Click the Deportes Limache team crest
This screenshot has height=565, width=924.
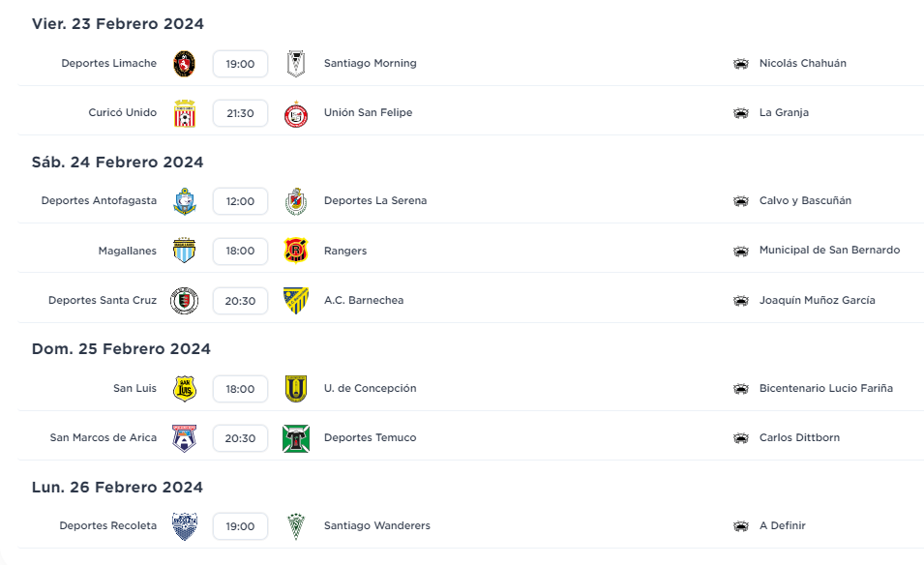tap(185, 64)
